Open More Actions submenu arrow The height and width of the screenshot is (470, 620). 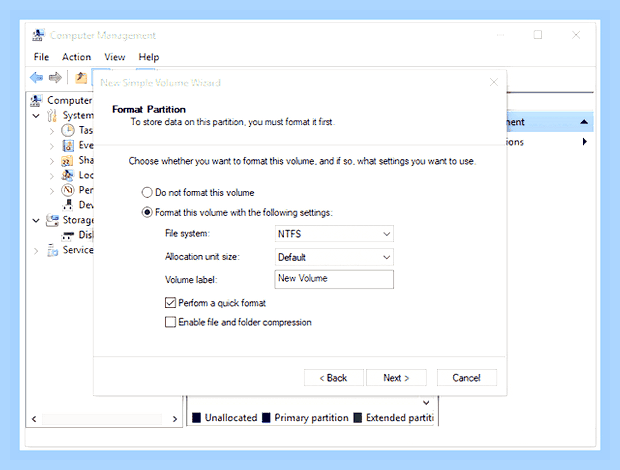(x=585, y=142)
